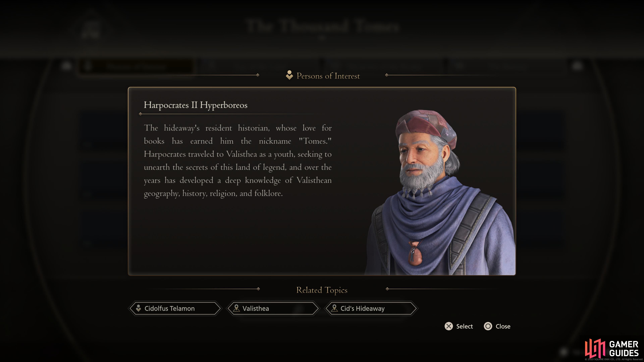Click the map pin icon beside Valisthea

[x=236, y=308]
